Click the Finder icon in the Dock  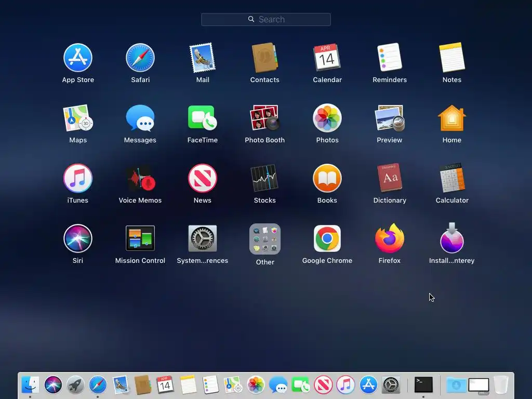click(x=30, y=385)
